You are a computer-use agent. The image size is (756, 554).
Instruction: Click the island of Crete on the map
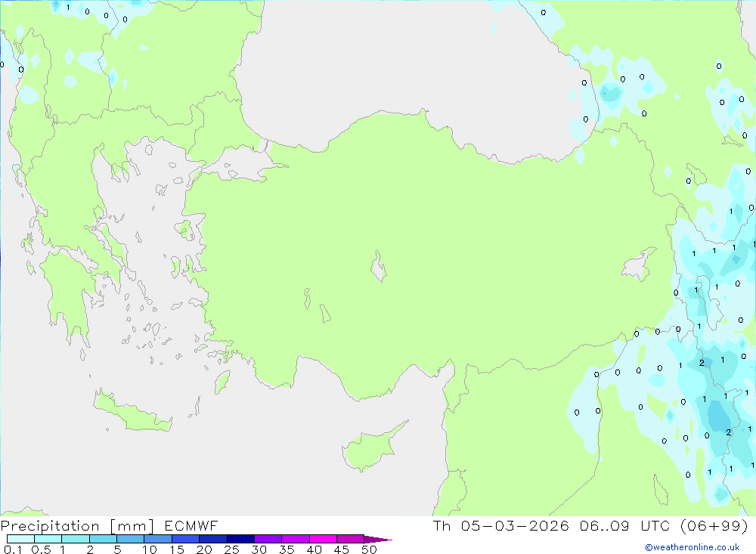click(132, 412)
